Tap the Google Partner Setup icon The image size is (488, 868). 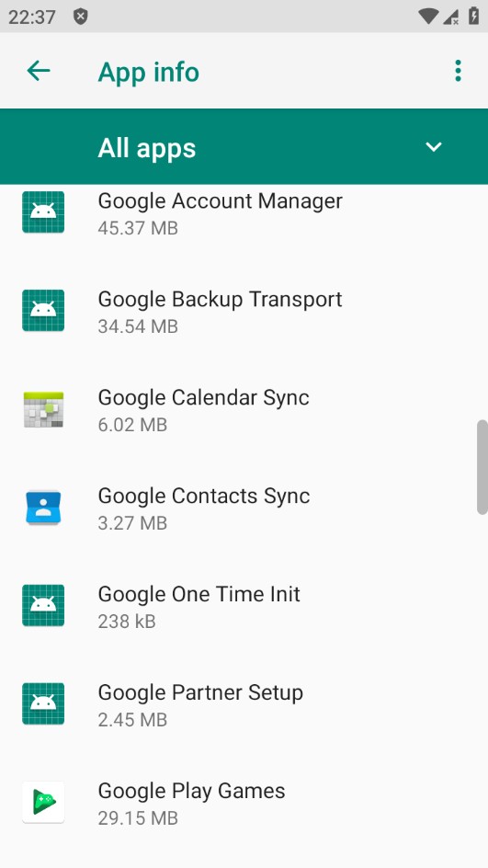[43, 703]
